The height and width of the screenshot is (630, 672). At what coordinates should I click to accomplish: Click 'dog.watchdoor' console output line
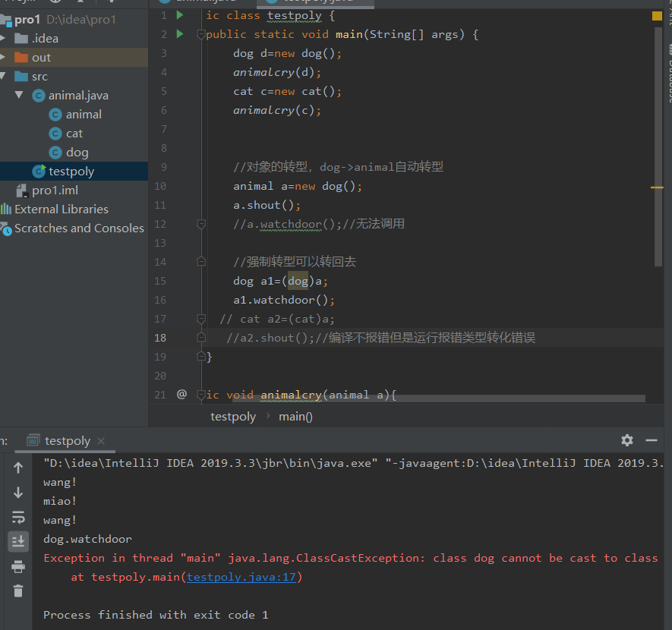coord(87,539)
